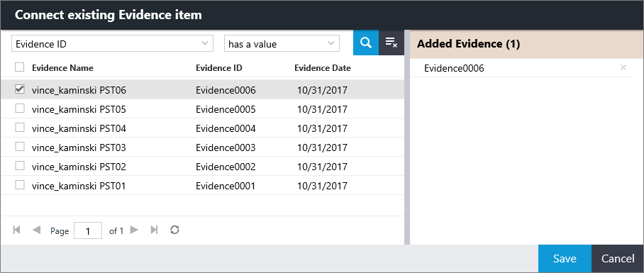Save the connected evidence
The width and height of the screenshot is (644, 273).
pos(565,259)
